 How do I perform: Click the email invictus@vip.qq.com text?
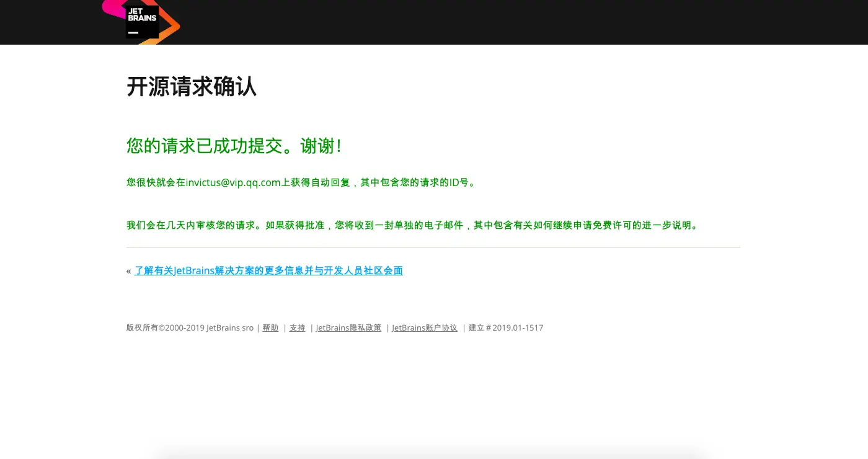[x=234, y=182]
